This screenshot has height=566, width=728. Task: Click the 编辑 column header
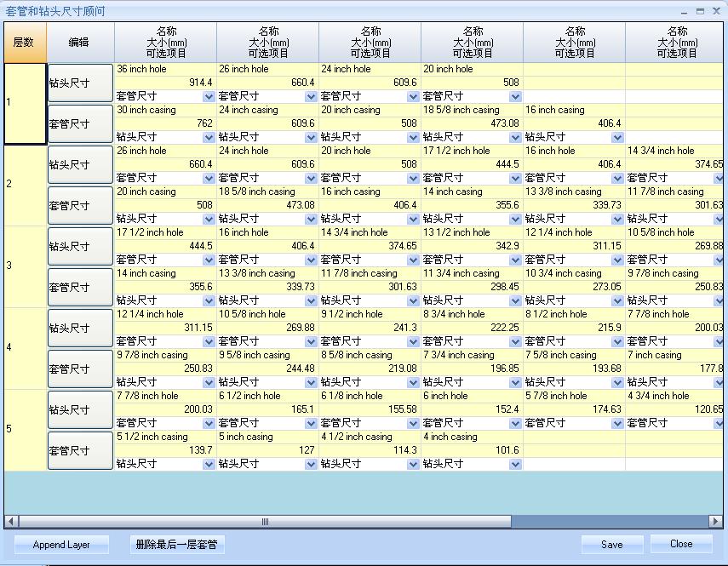tap(80, 43)
